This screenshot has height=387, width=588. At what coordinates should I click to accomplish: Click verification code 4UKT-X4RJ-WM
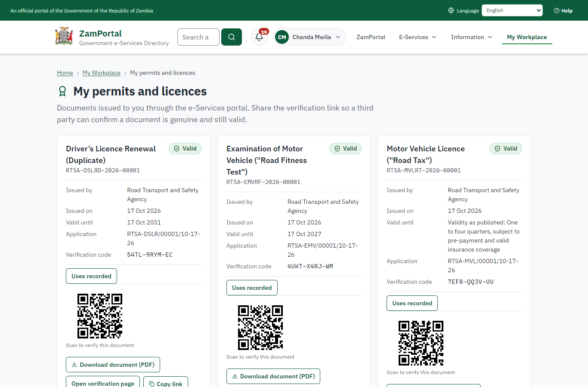[310, 266]
